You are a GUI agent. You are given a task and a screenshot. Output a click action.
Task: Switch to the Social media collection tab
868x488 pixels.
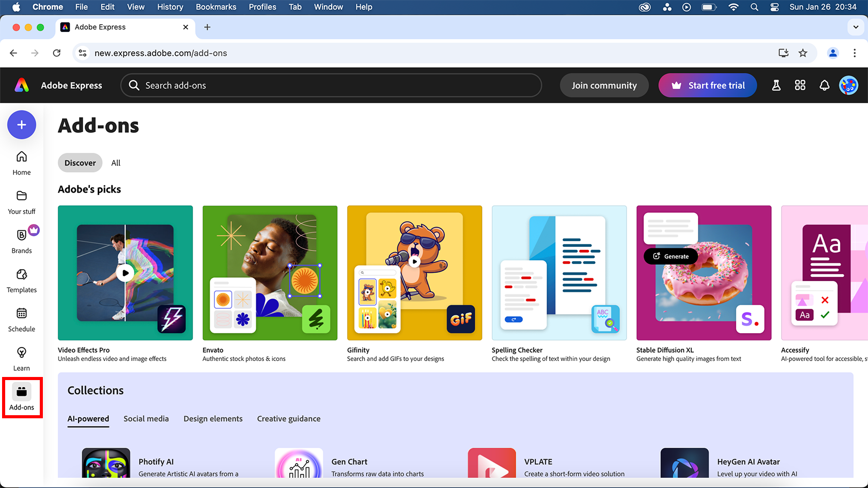pyautogui.click(x=146, y=419)
